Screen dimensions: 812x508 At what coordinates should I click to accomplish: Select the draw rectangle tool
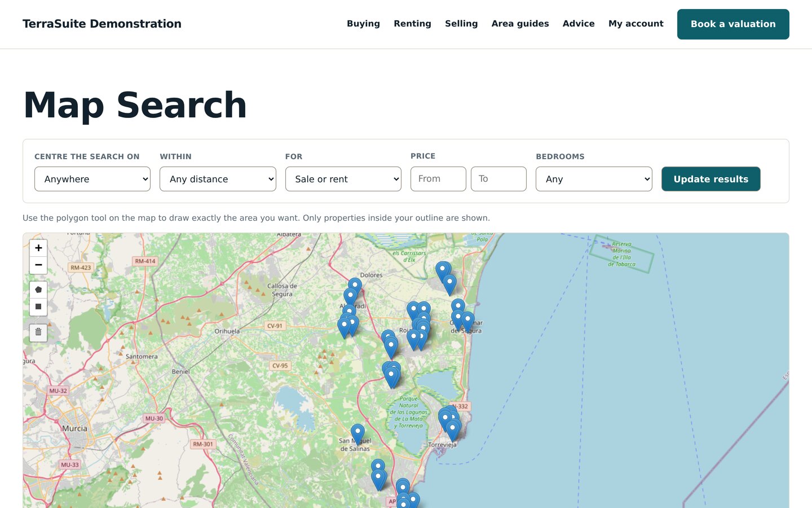pyautogui.click(x=38, y=306)
